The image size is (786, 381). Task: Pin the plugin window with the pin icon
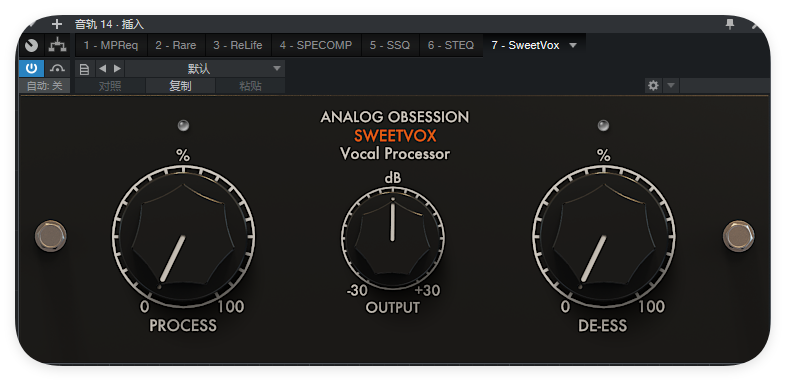coord(730,24)
